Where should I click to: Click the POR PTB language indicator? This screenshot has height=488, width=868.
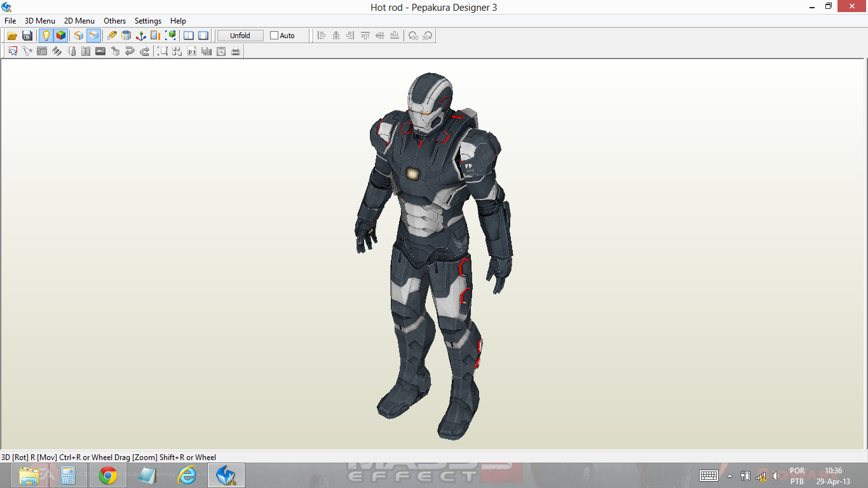click(797, 476)
